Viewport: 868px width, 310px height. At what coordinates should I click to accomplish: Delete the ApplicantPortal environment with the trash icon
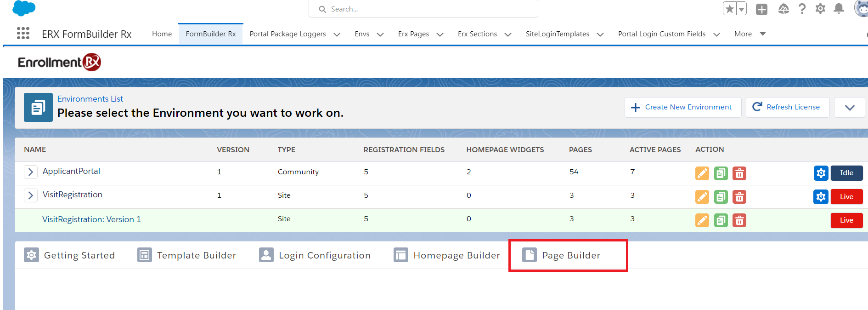(739, 173)
